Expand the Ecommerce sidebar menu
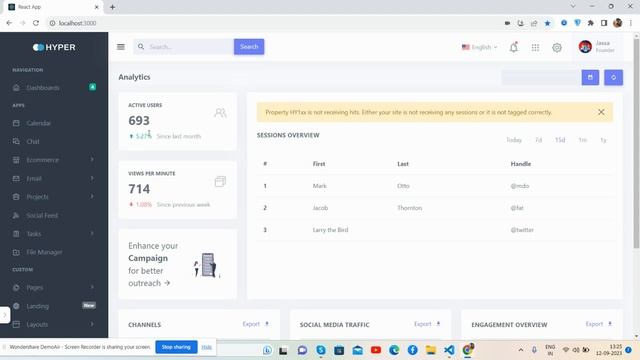The image size is (640, 360). click(54, 160)
